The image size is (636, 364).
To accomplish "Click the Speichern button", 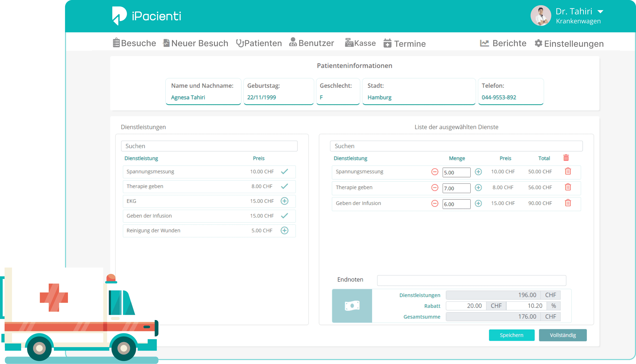I will [512, 335].
